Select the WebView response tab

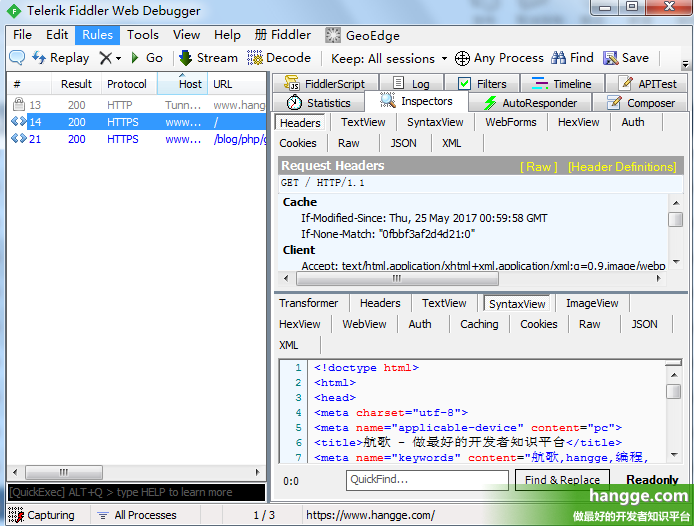coord(364,324)
